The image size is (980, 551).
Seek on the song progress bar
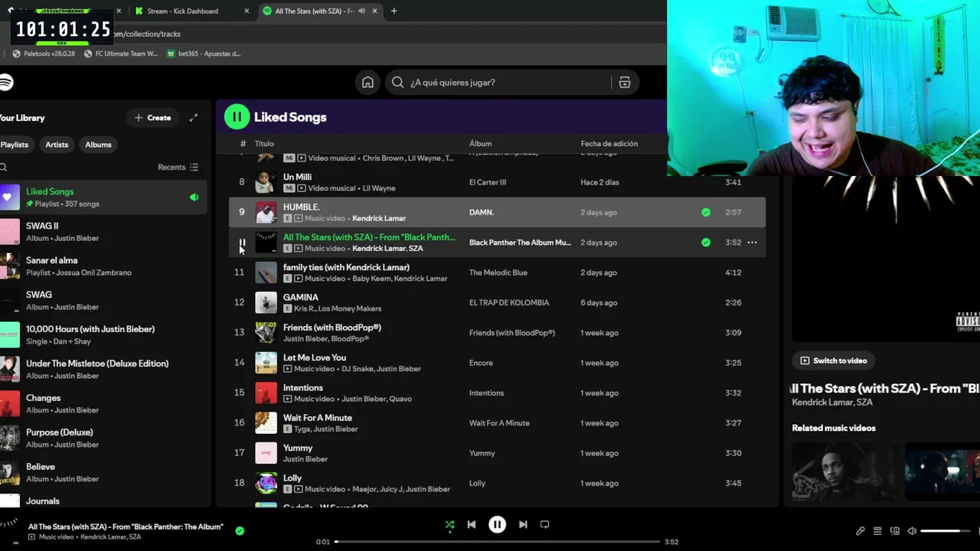[x=497, y=542]
